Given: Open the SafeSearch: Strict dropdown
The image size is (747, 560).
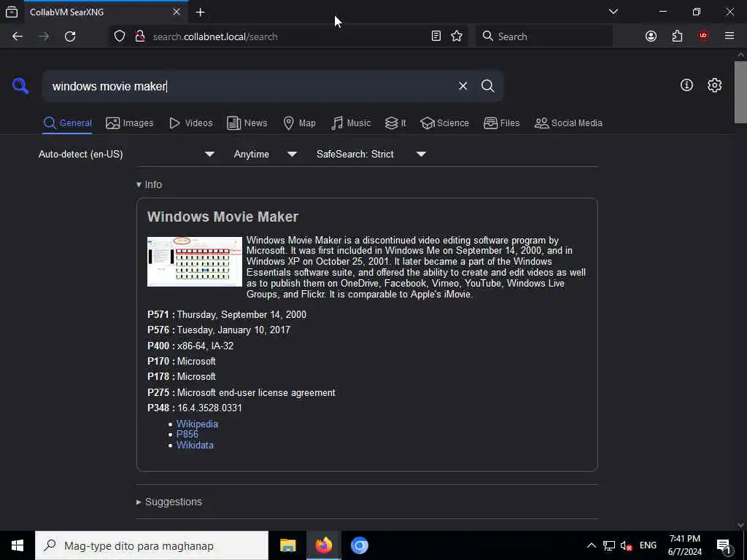Looking at the screenshot, I should [371, 155].
